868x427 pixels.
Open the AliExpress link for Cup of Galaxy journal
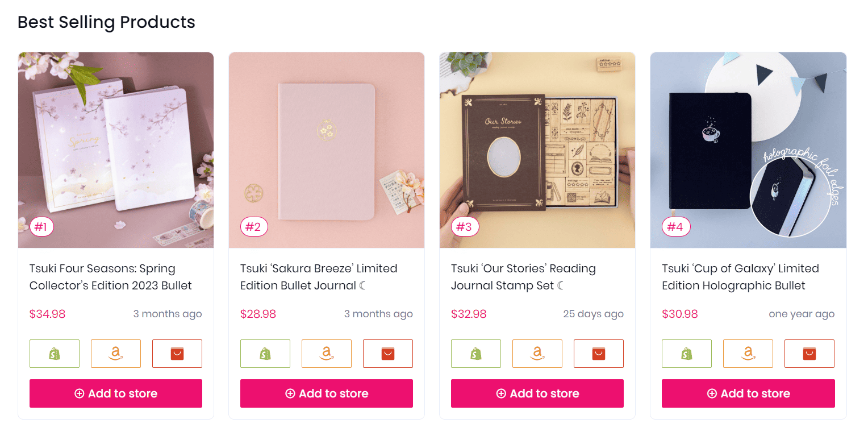pos(809,353)
